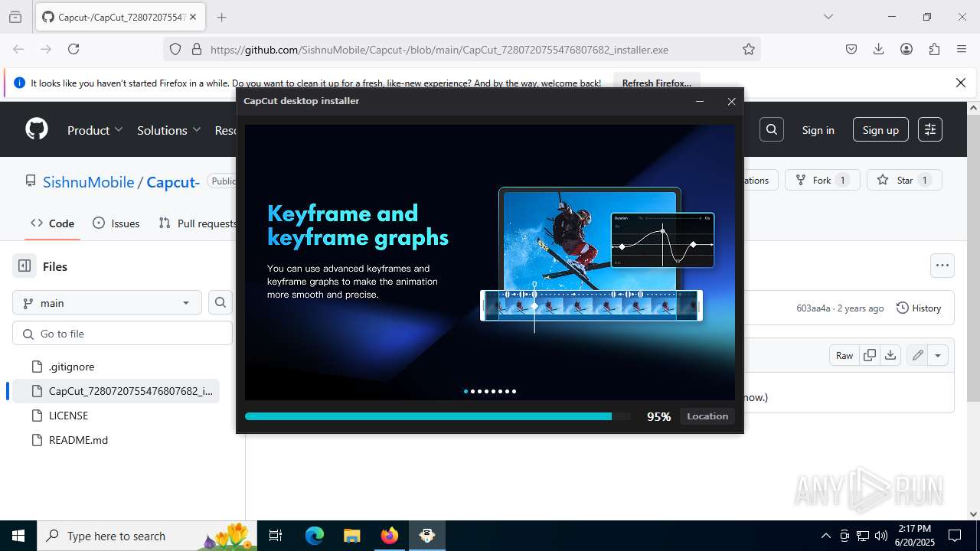980x551 pixels.
Task: Open Task View on taskbar
Action: click(x=276, y=536)
